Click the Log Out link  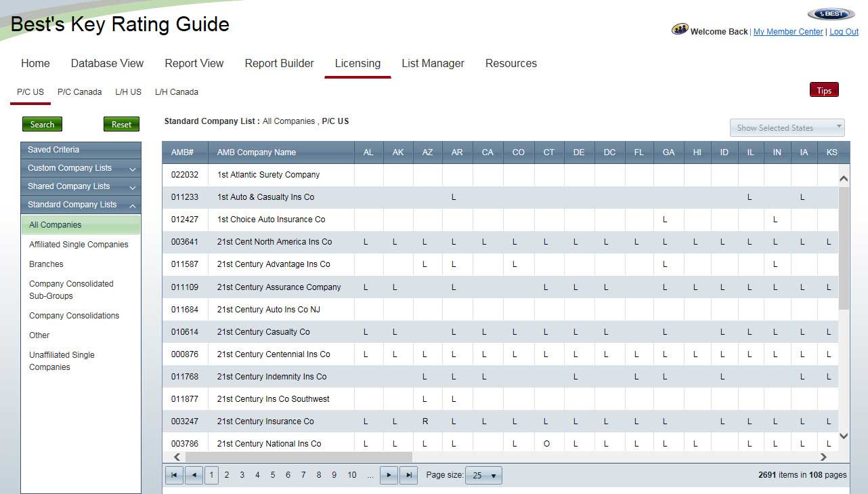pyautogui.click(x=844, y=32)
